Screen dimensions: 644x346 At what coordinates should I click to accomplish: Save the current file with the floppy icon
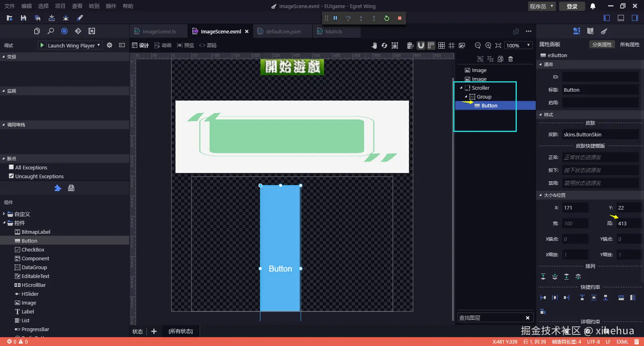23,18
